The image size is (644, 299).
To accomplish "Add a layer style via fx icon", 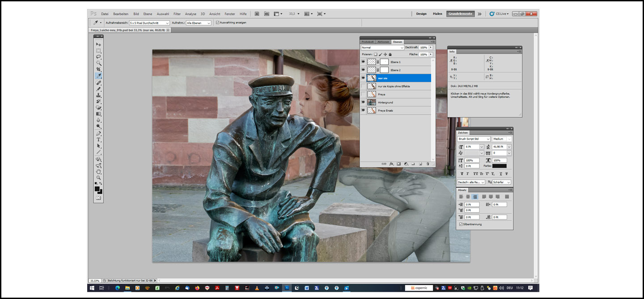I will coord(391,164).
